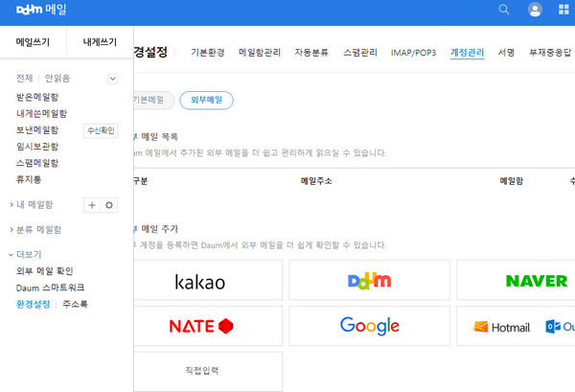Open 내게쓴메일함 folder
This screenshot has height=392, width=575.
[41, 114]
